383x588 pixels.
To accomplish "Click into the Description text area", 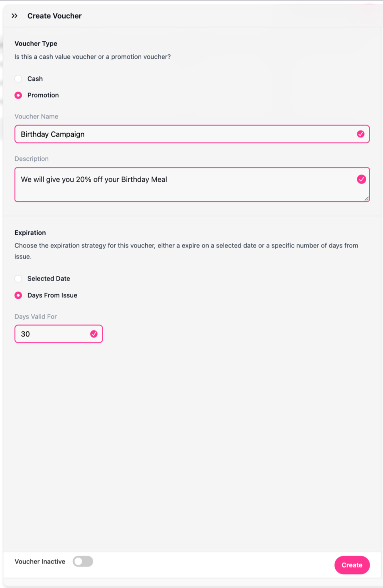I will point(192,185).
